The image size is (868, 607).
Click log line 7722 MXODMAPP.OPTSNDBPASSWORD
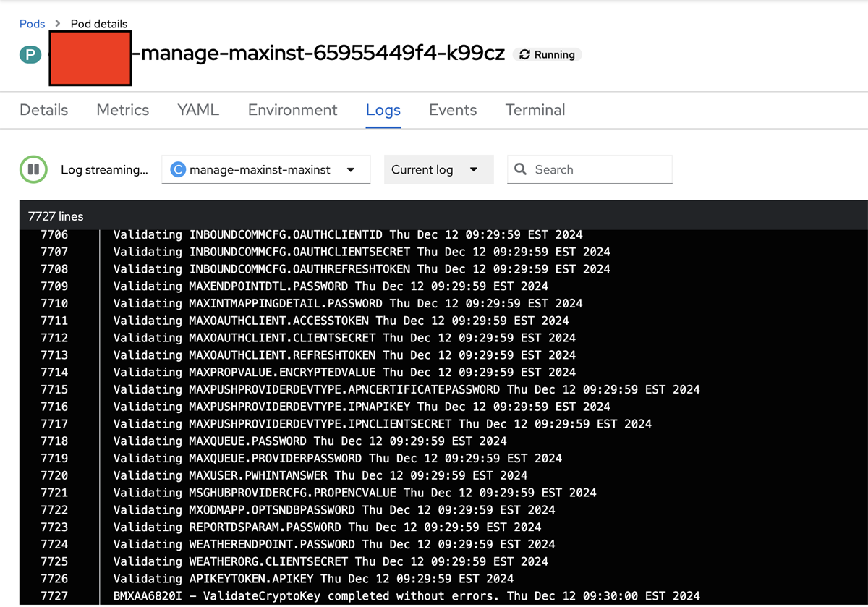334,510
